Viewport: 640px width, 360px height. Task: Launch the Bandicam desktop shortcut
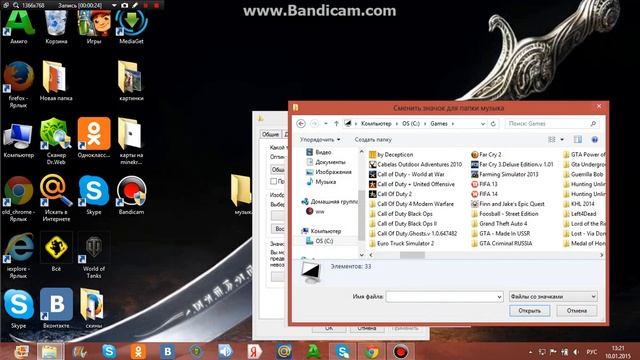pos(131,195)
